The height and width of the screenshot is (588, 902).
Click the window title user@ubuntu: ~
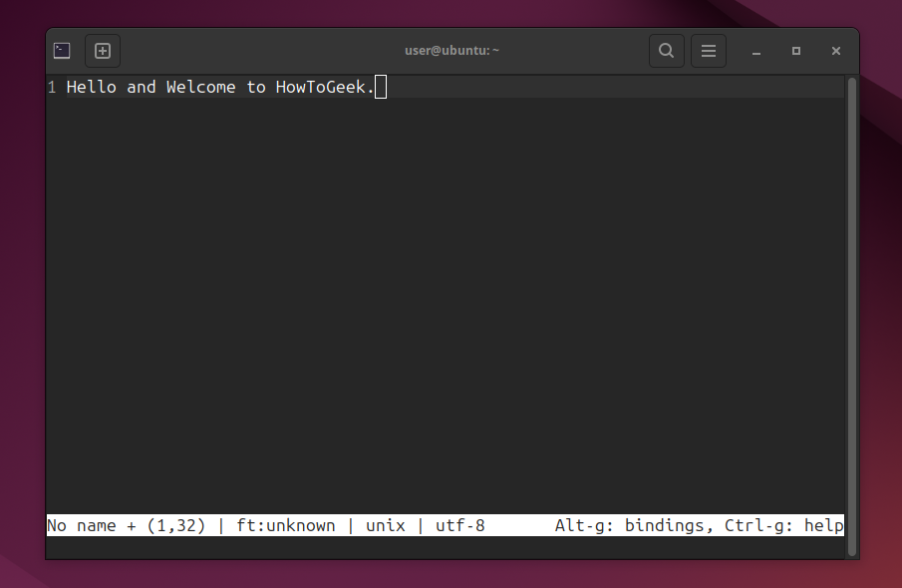click(x=451, y=51)
